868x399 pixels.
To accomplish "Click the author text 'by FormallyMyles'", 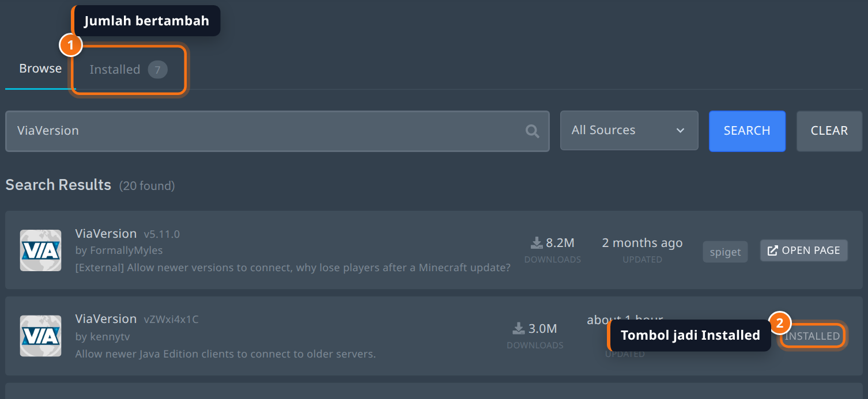I will tap(119, 250).
